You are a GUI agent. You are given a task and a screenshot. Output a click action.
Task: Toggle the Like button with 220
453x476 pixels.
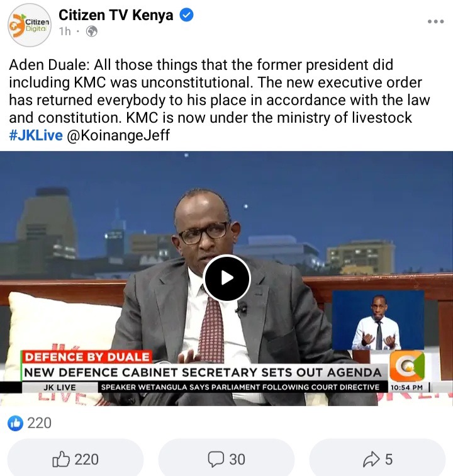(x=75, y=459)
